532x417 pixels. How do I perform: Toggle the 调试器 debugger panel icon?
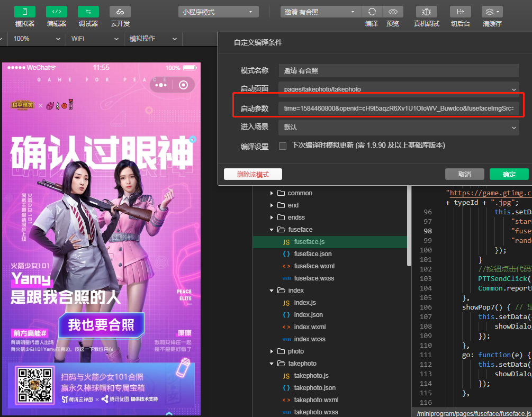(88, 12)
